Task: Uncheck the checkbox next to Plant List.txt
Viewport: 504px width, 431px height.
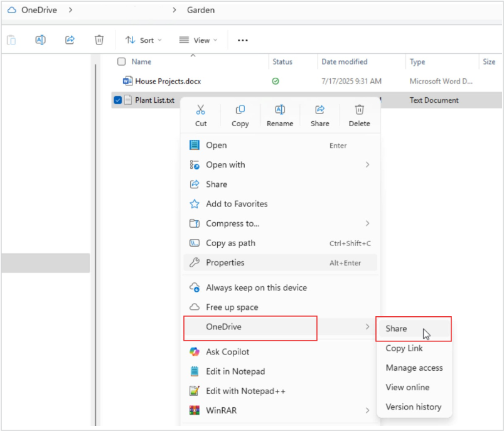Action: [116, 100]
